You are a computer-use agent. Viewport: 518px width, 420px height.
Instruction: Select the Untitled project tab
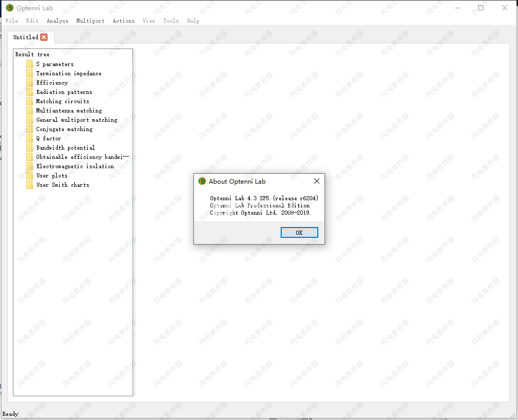click(26, 37)
